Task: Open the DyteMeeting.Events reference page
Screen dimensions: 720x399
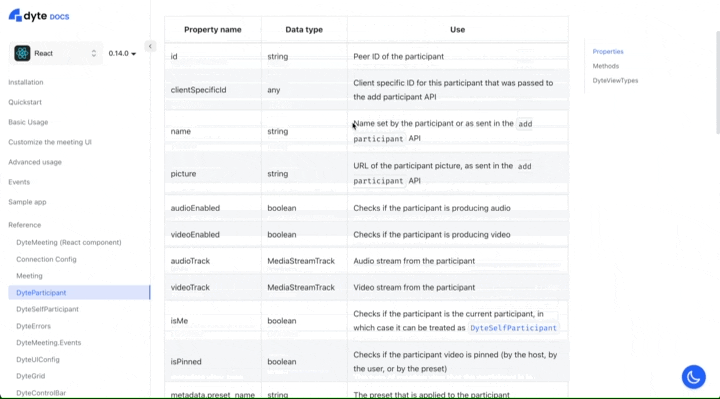Action: (x=49, y=343)
